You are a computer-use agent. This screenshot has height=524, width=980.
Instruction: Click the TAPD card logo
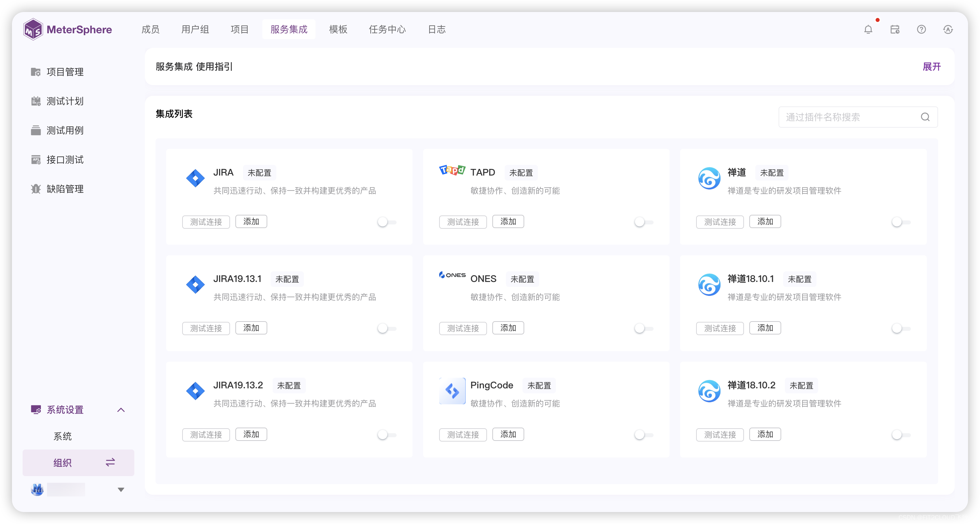[x=452, y=170]
